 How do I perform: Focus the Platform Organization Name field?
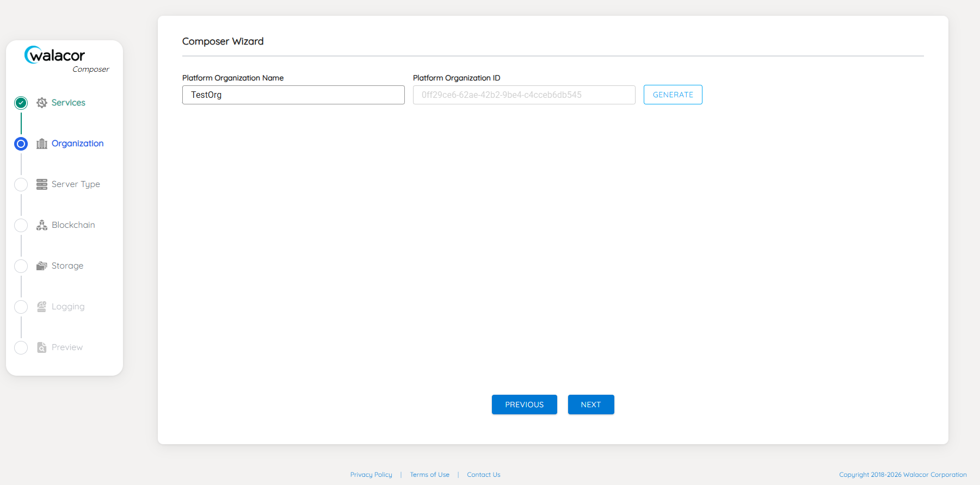point(293,95)
